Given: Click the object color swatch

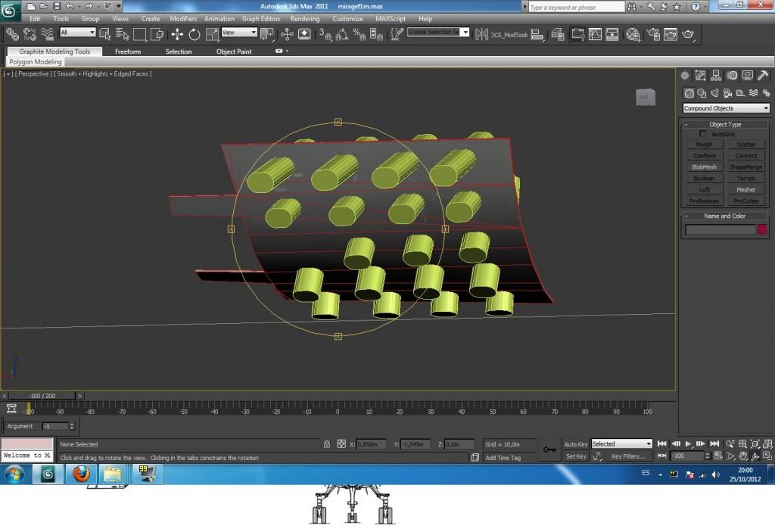Looking at the screenshot, I should [762, 229].
